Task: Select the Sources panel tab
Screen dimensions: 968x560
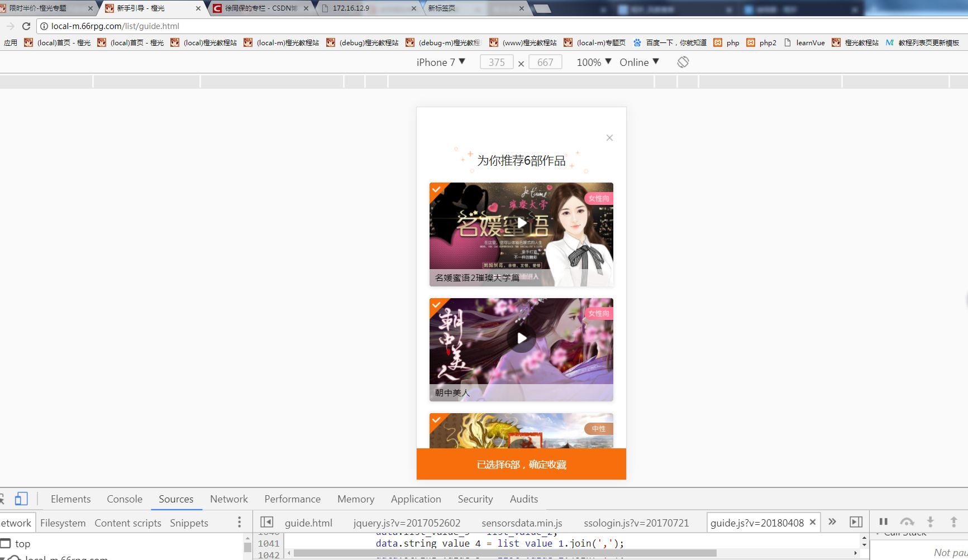Action: (x=176, y=499)
